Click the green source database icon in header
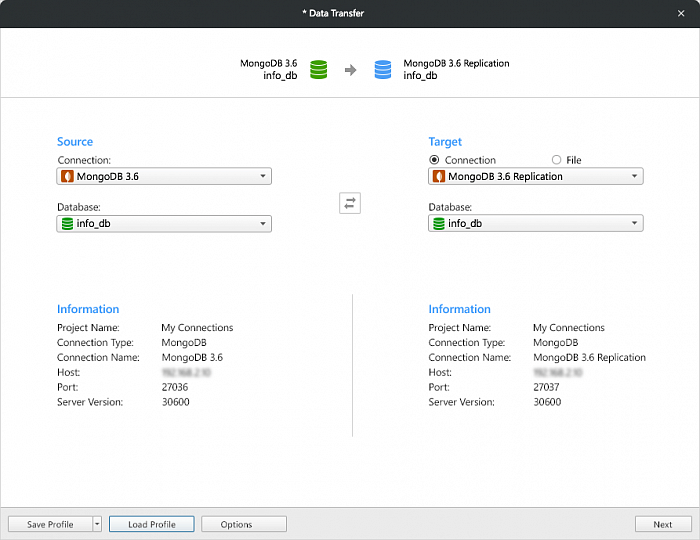The width and height of the screenshot is (700, 540). (319, 70)
